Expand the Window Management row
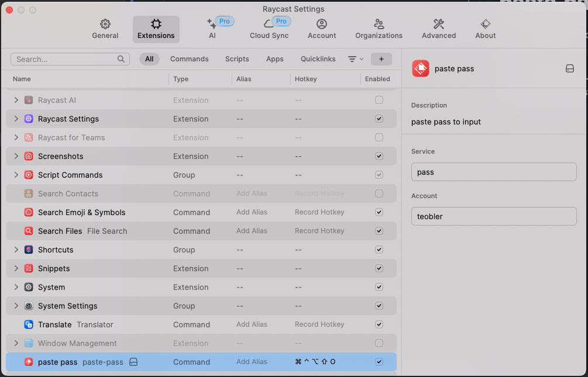This screenshot has width=588, height=377. pyautogui.click(x=16, y=343)
